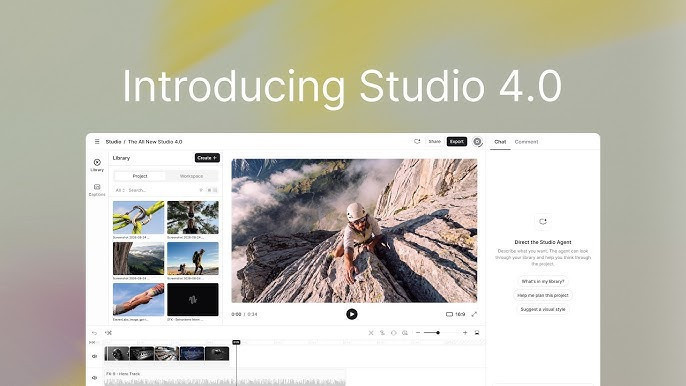Mute the audio track speaker toggle

coord(94,377)
